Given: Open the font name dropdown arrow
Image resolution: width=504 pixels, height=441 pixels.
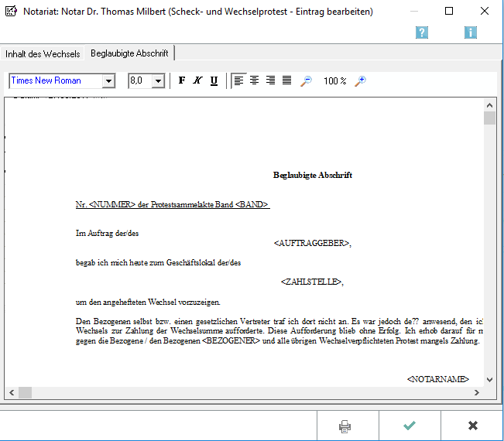Looking at the screenshot, I should pos(108,81).
